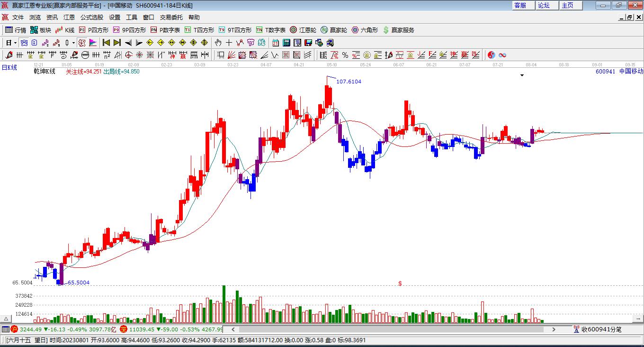Open the 江恩 menu
Viewport: 644px width, 347px height.
[69, 18]
